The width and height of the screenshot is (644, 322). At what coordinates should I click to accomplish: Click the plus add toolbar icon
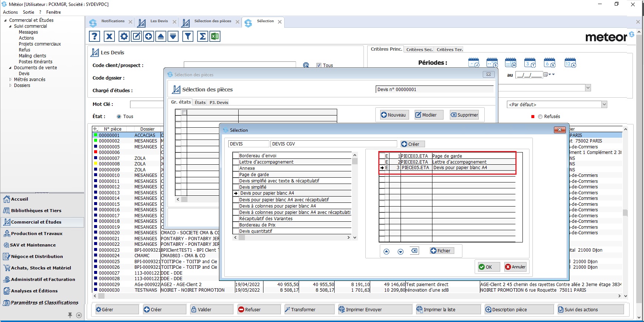(149, 36)
